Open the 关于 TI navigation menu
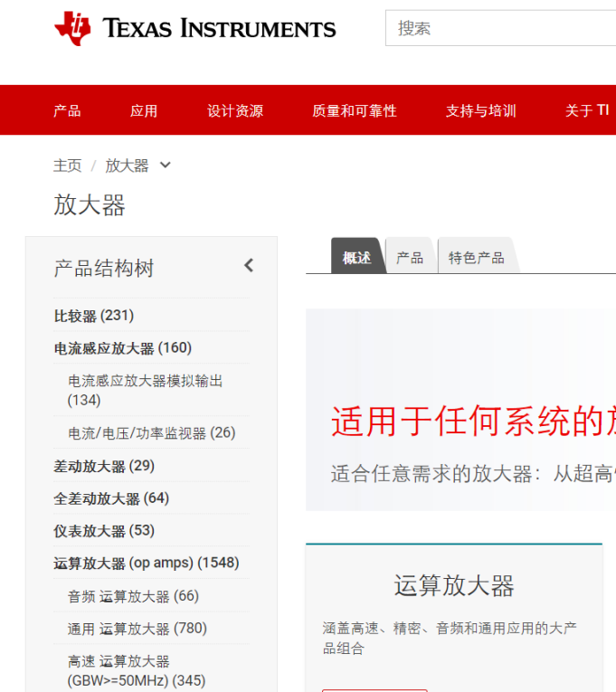616x692 pixels. (587, 110)
